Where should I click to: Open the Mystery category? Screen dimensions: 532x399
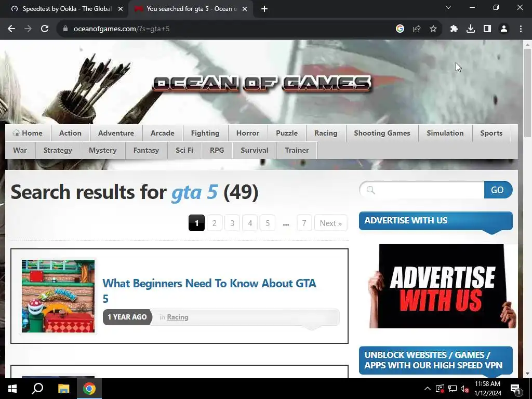[102, 150]
